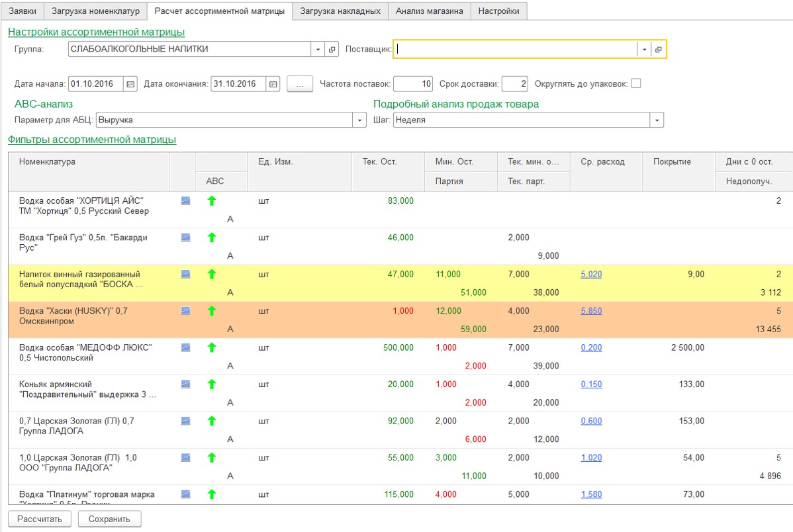Click chart icon for Водка Грей Гуз row

coord(186,237)
